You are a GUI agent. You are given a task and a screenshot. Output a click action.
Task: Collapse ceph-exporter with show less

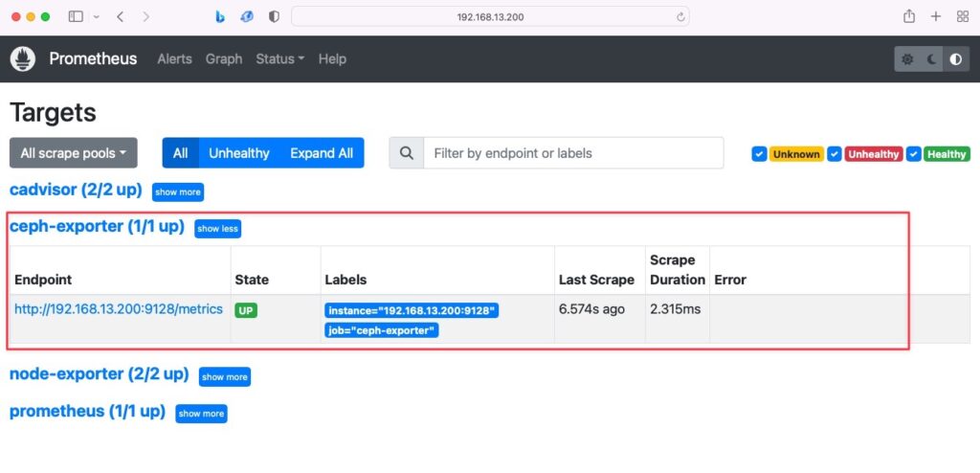point(217,229)
